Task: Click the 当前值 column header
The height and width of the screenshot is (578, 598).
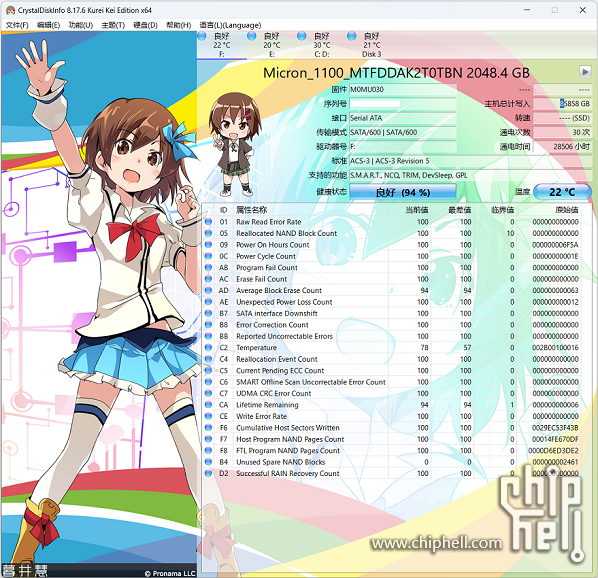Action: tap(417, 210)
